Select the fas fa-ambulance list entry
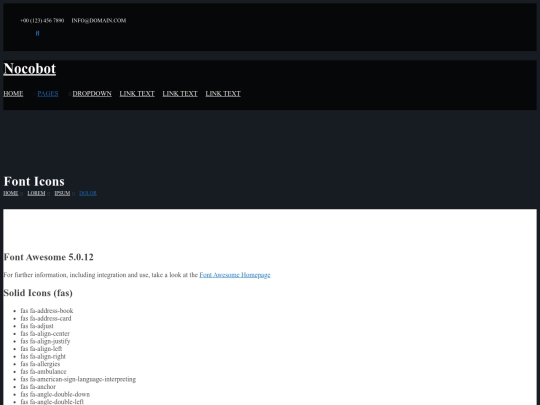The width and height of the screenshot is (540, 405). point(43,371)
